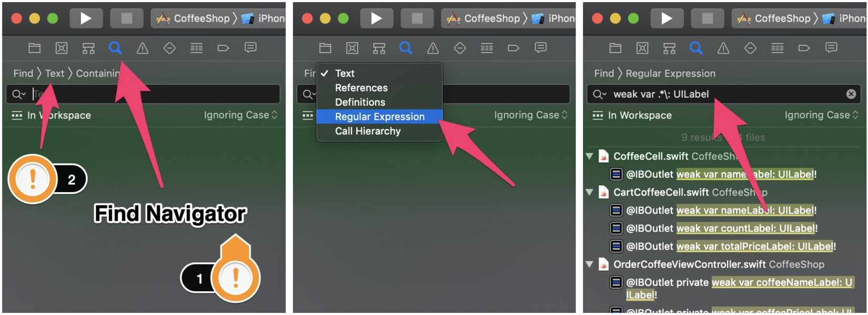Choose Call Hierarchy in the search type menu

point(379,131)
